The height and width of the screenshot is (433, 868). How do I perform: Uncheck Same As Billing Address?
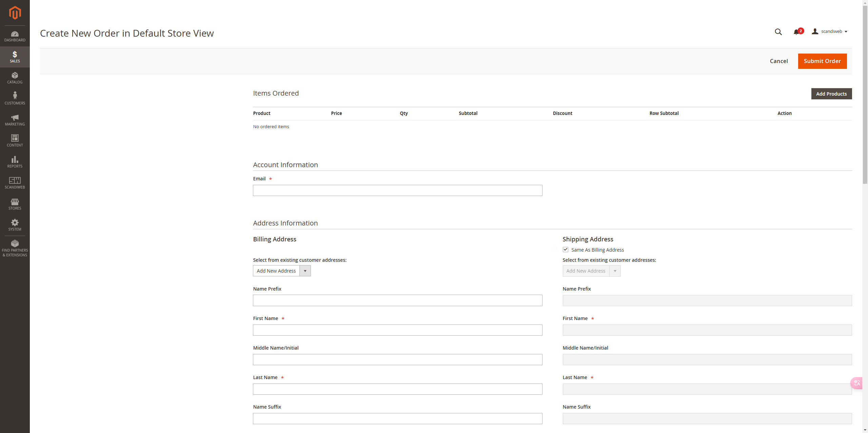[565, 250]
